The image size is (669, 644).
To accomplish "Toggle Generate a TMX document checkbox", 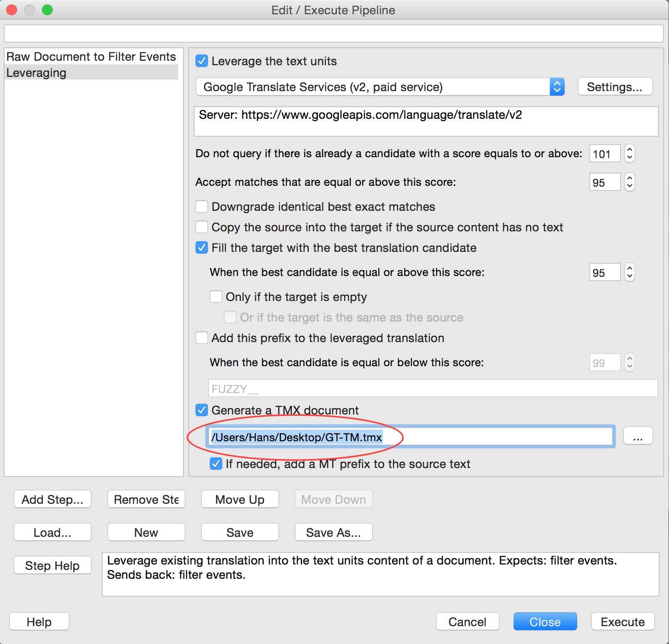I will click(x=202, y=410).
